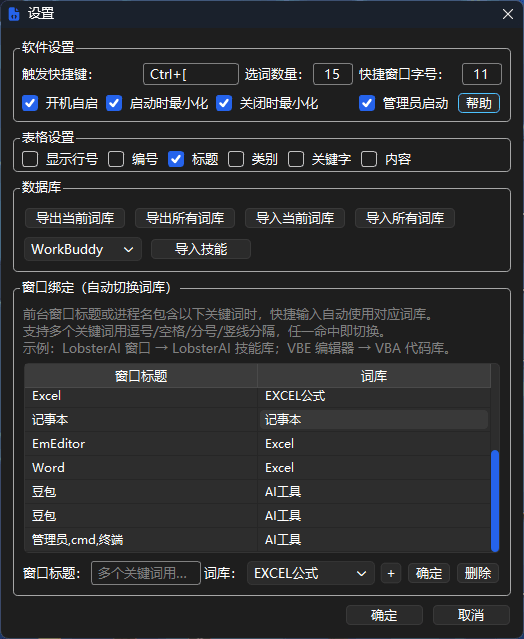
Task: Click 导入当前词库 button
Action: click(295, 218)
